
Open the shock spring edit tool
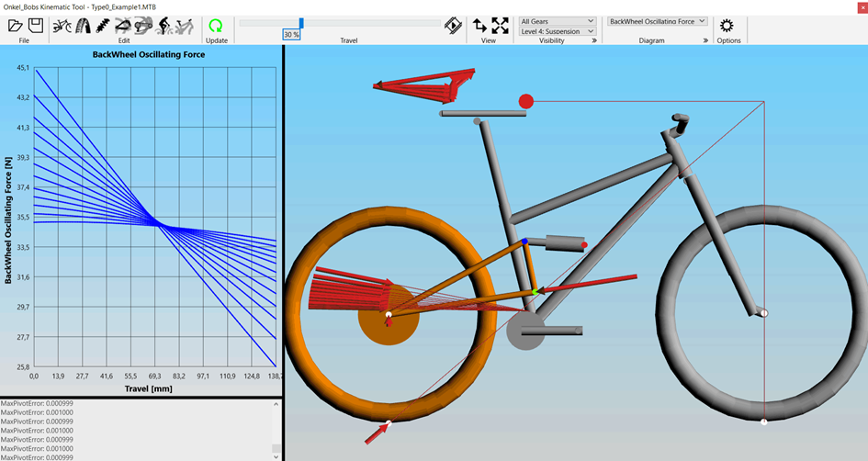[x=105, y=26]
